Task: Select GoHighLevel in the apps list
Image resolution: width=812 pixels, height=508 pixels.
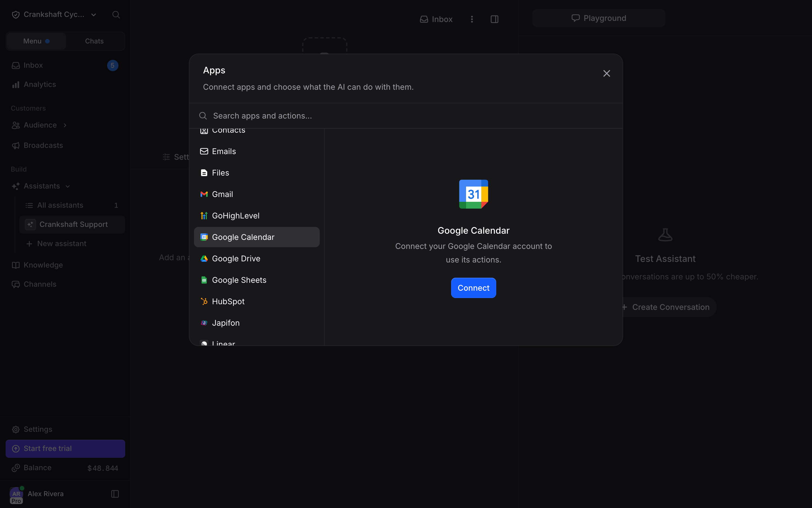Action: tap(257, 216)
